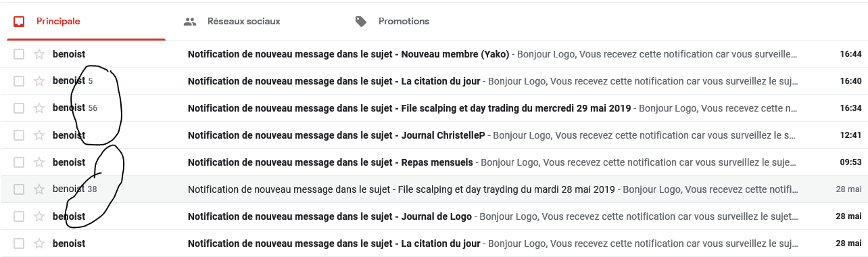Star the 16:44 Nouveau membre (Yako) email
This screenshot has width=868, height=257.
point(39,54)
